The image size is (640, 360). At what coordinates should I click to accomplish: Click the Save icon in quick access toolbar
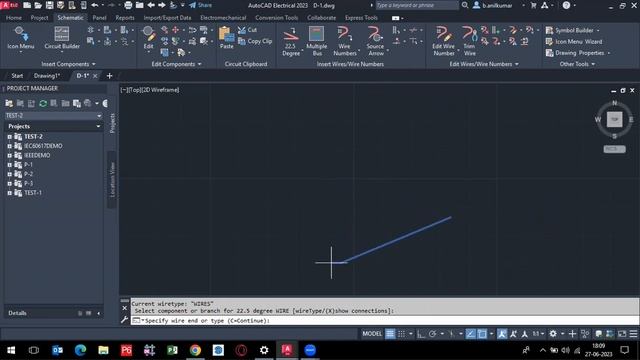point(49,5)
